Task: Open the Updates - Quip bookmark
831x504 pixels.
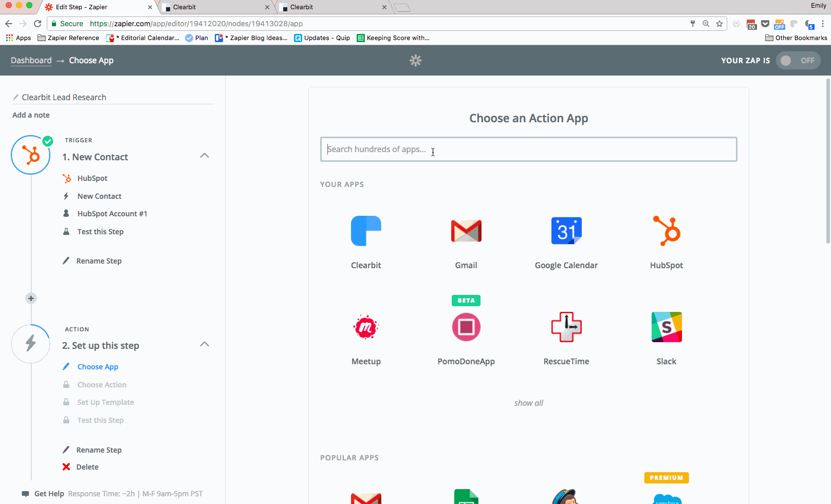Action: (x=322, y=38)
